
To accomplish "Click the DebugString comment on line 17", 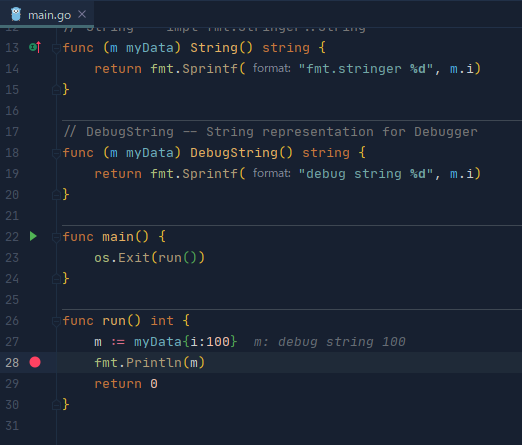I will (270, 132).
